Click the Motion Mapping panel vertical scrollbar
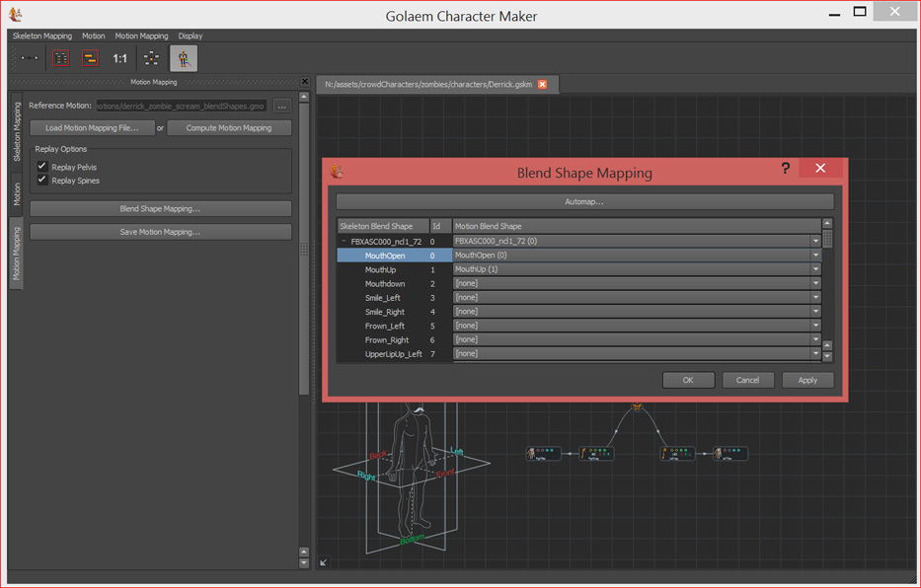This screenshot has width=921, height=588. coord(304,250)
